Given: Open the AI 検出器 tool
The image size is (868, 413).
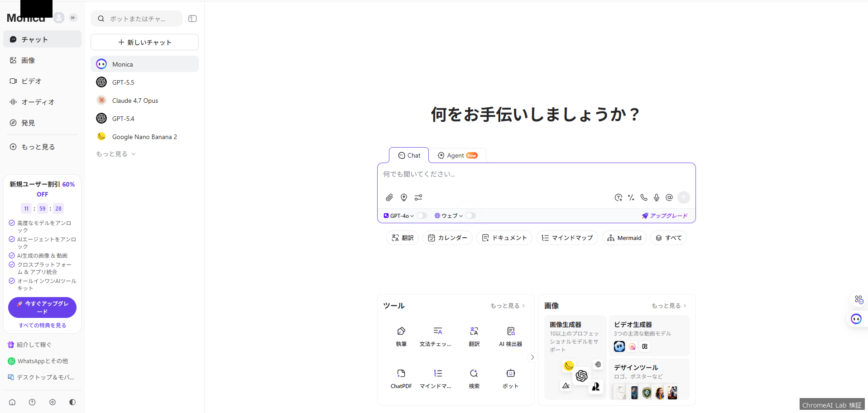Looking at the screenshot, I should [510, 336].
